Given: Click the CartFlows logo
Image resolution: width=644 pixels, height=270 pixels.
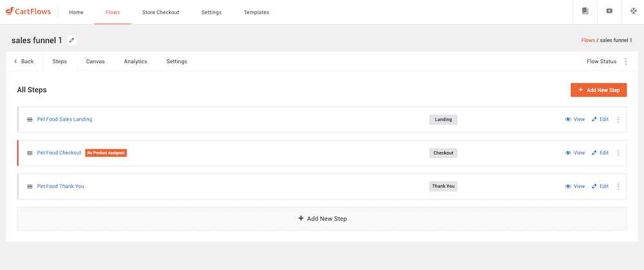Looking at the screenshot, I should pyautogui.click(x=28, y=12).
